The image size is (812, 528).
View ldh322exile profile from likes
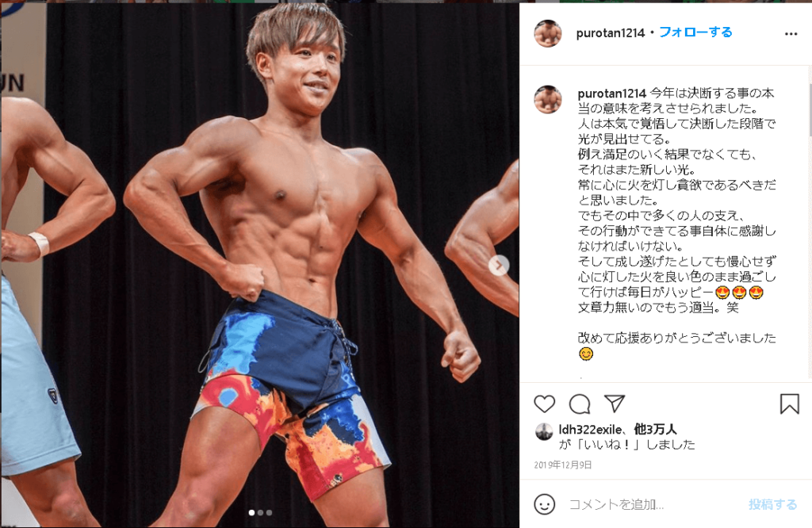pyautogui.click(x=590, y=429)
